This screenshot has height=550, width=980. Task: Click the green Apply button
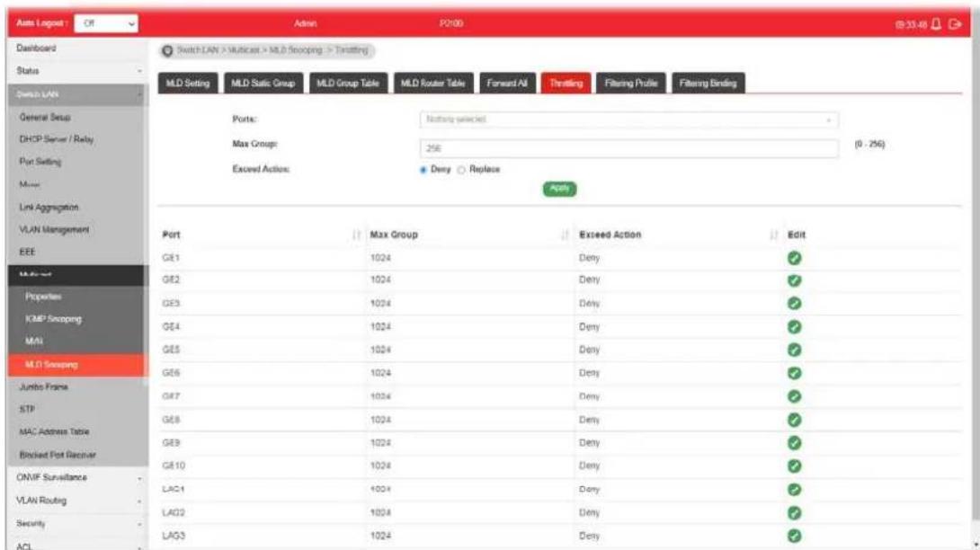tap(559, 189)
